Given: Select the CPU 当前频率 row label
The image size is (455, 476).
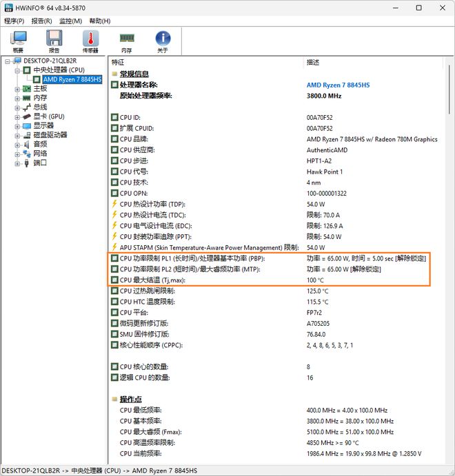Looking at the screenshot, I should (x=141, y=453).
